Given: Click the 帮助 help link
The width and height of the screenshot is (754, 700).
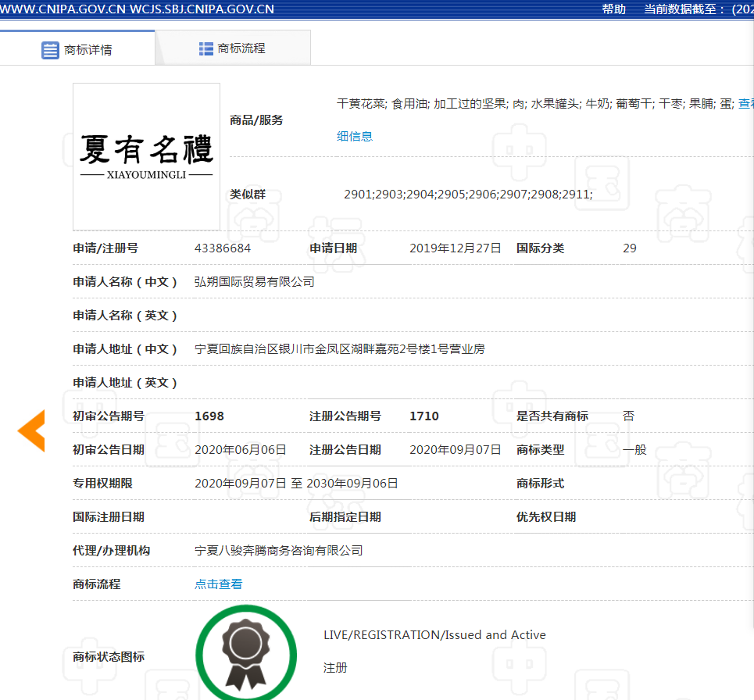Looking at the screenshot, I should 613,9.
